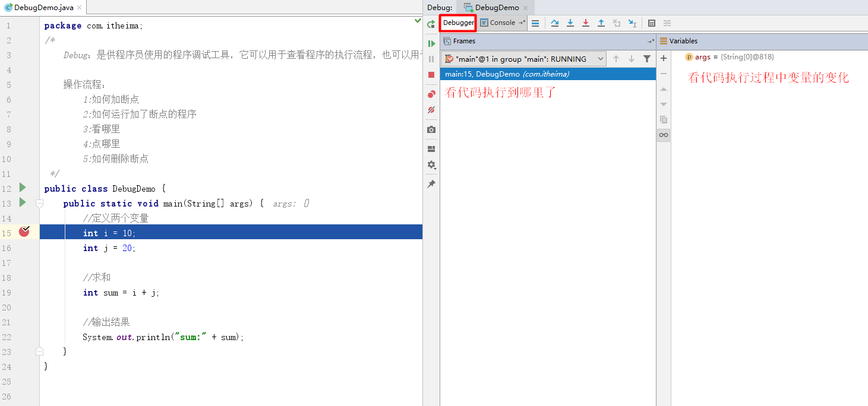
Task: Click the comment '//求和'
Action: click(x=97, y=278)
